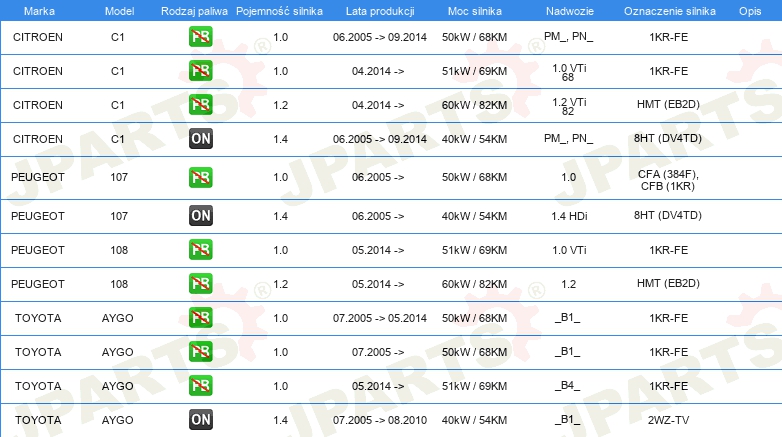Click body type 1.0 VTi 68
782x437 pixels.
pos(569,72)
